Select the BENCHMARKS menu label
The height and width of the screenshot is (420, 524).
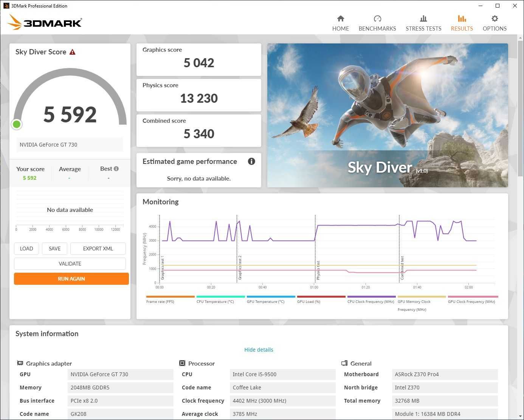tap(377, 29)
